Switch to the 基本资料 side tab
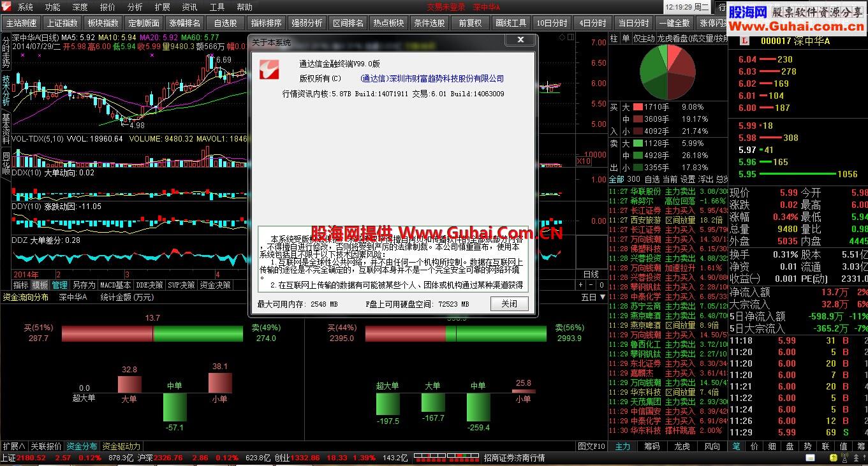This screenshot has width=868, height=466. pyautogui.click(x=6, y=127)
